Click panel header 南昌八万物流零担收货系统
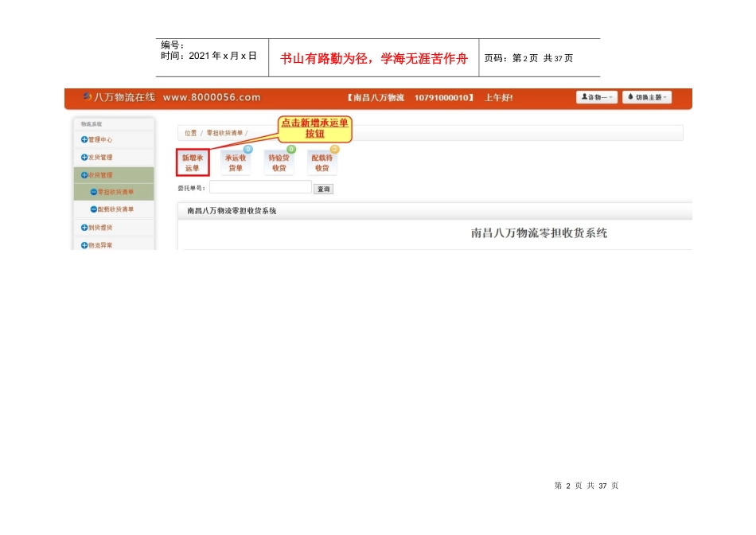 tap(232, 211)
